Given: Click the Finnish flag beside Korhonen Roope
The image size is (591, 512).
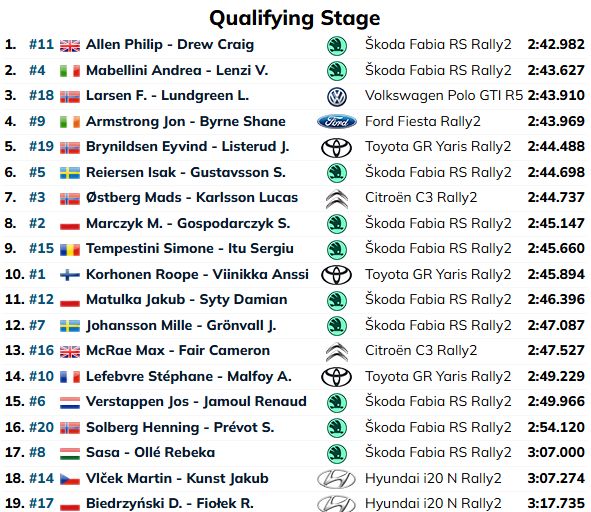Looking at the screenshot, I should click(x=70, y=275).
